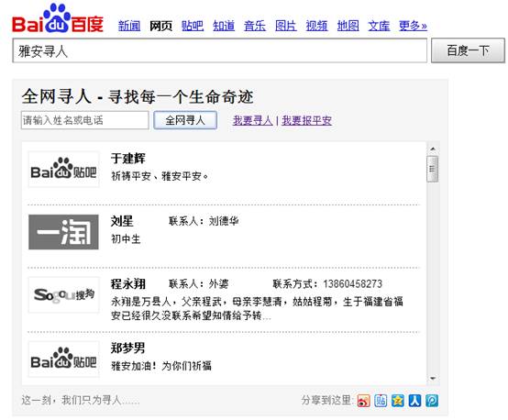Click phone number 13860458273
Image resolution: width=508 pixels, height=420 pixels.
[x=352, y=284]
